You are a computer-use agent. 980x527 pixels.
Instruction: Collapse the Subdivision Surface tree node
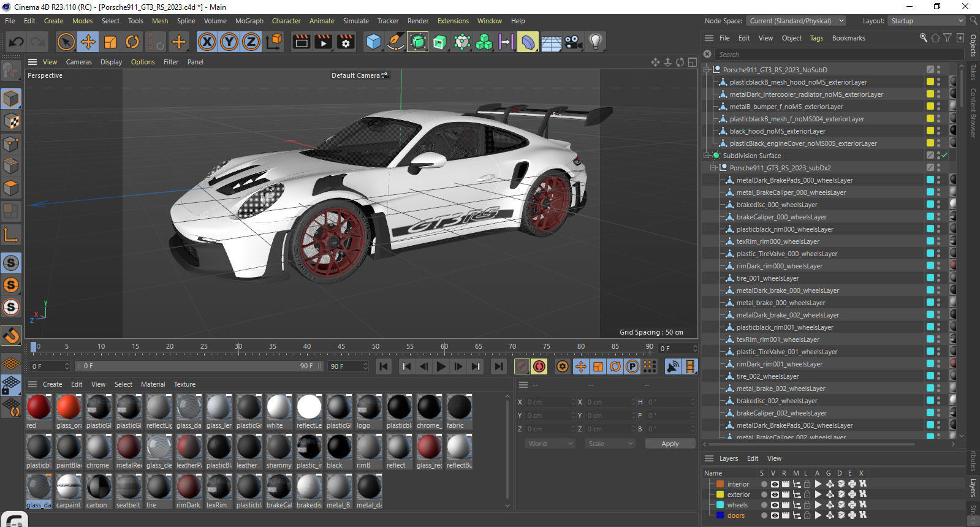point(707,156)
